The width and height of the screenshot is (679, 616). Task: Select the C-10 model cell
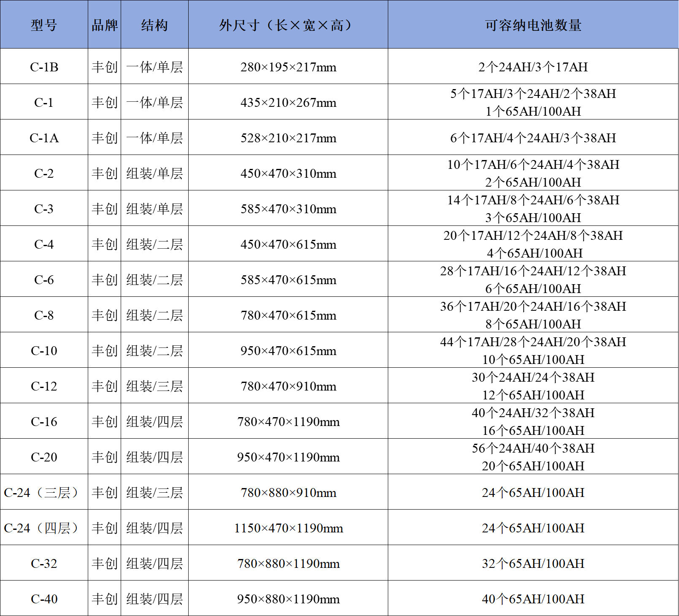(x=44, y=350)
